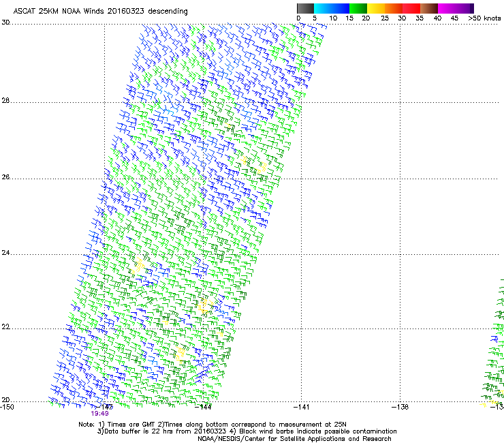Click the latitude label '20' on the left axis
Screen dimensions: 504x443
5,400
